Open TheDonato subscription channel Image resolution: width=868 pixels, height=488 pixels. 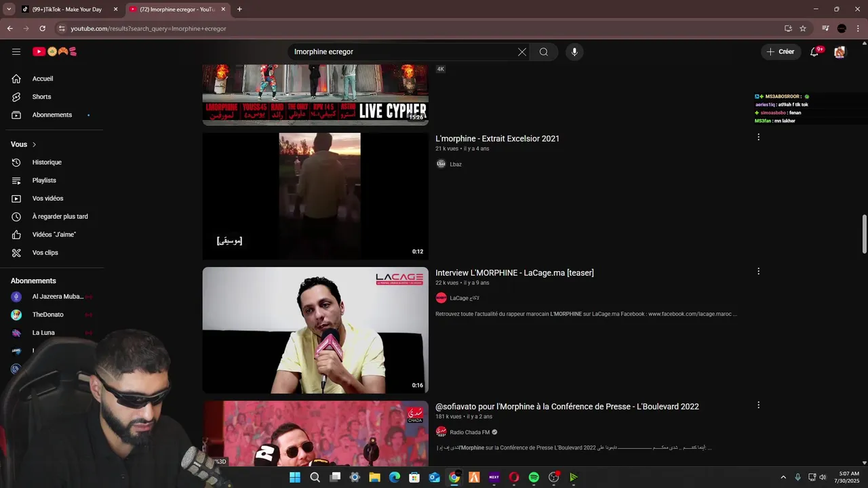pyautogui.click(x=52, y=314)
